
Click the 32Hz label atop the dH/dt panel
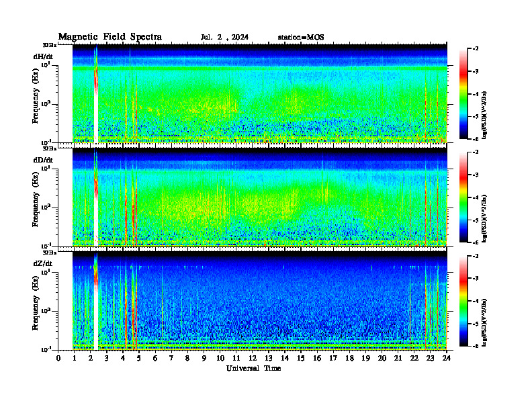50,45
